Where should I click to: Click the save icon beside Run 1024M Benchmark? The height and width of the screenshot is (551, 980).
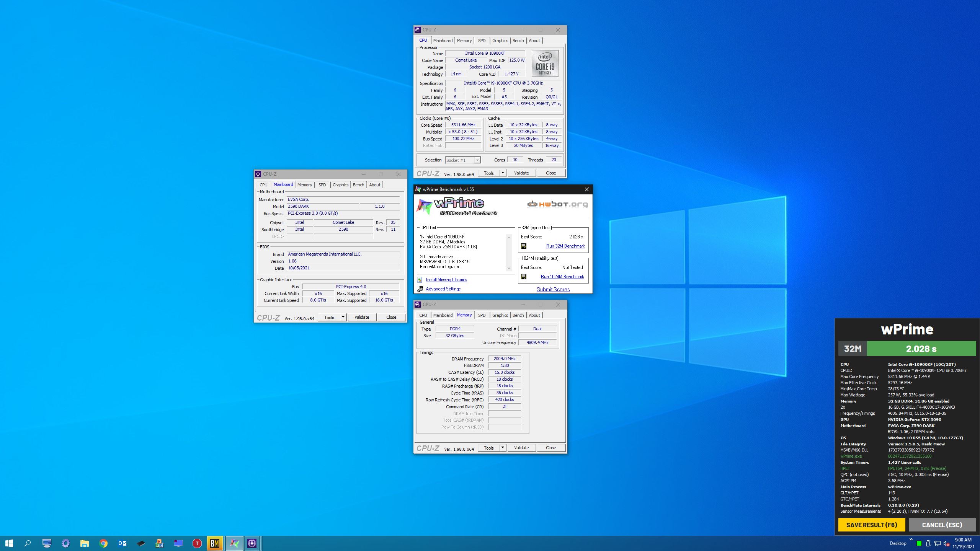tap(524, 277)
